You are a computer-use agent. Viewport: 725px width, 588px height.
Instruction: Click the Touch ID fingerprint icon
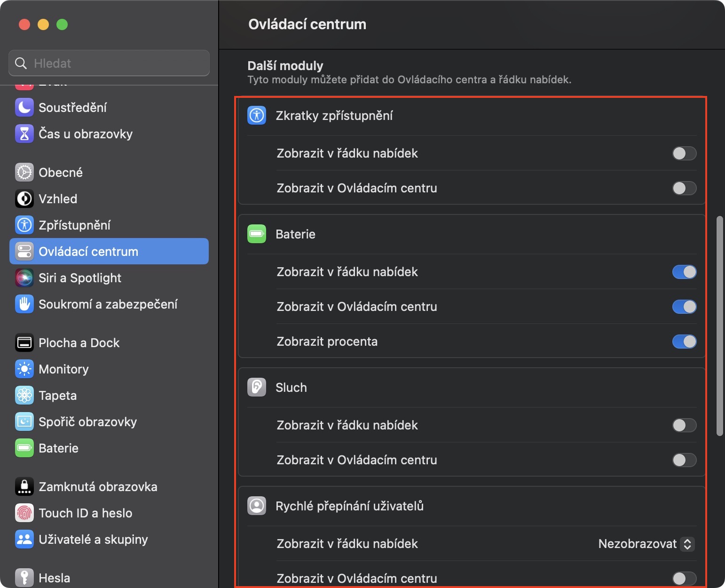pyautogui.click(x=24, y=513)
